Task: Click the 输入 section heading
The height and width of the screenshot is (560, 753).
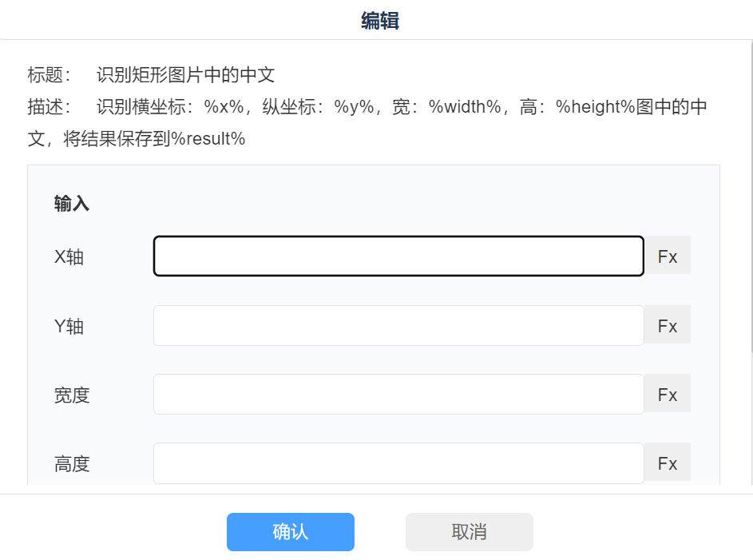Action: coord(72,204)
